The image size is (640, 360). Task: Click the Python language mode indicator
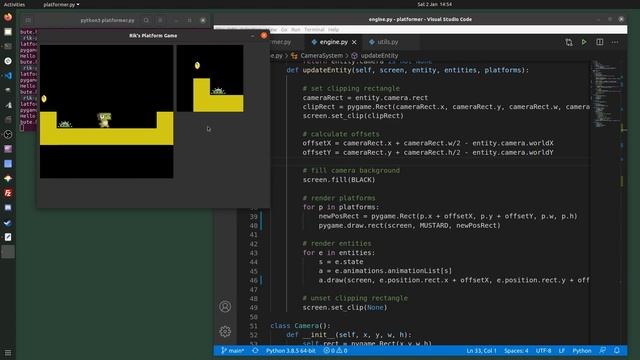[582, 351]
